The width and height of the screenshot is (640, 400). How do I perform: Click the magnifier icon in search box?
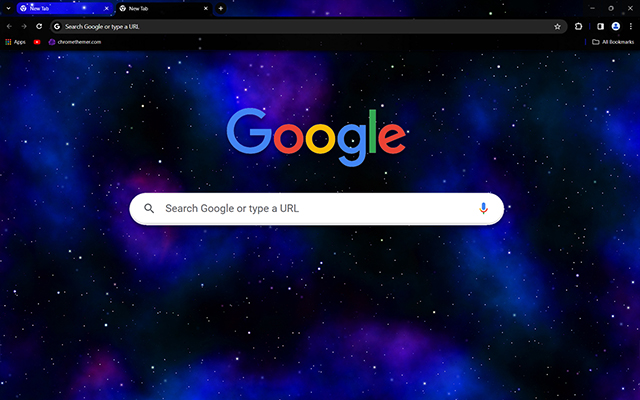(149, 209)
